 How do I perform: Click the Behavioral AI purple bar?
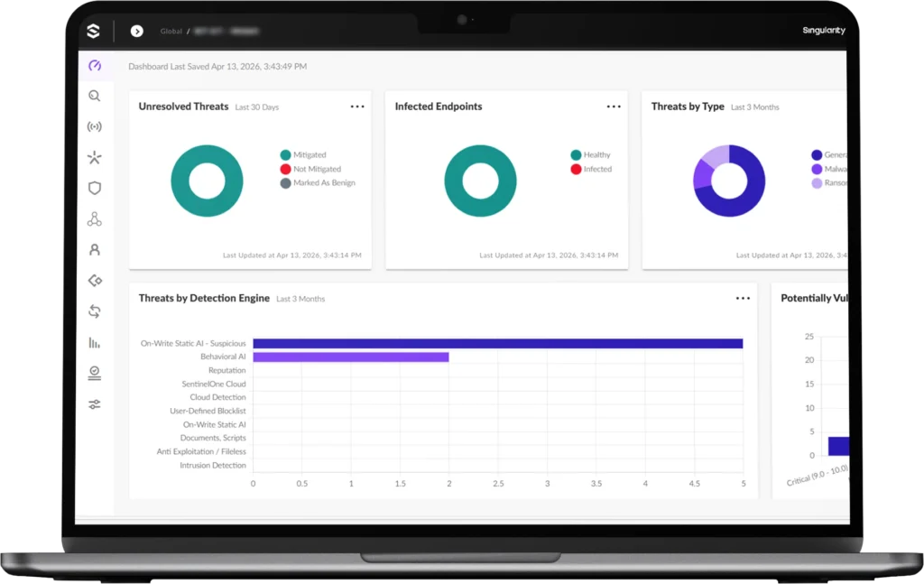coord(350,357)
